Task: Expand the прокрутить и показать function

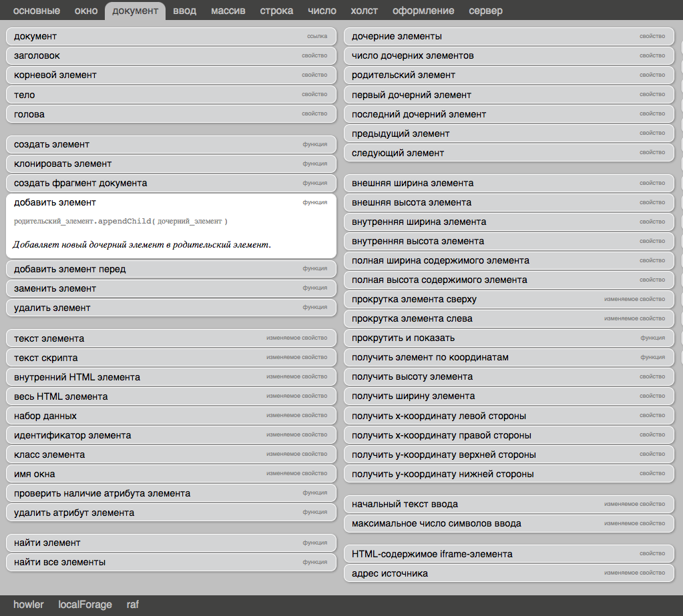Action: (509, 338)
